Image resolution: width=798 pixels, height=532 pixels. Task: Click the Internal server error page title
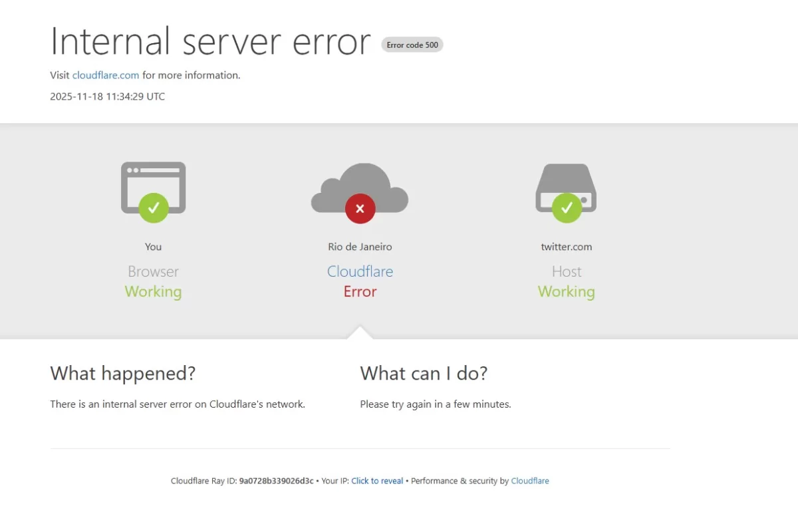pos(210,41)
